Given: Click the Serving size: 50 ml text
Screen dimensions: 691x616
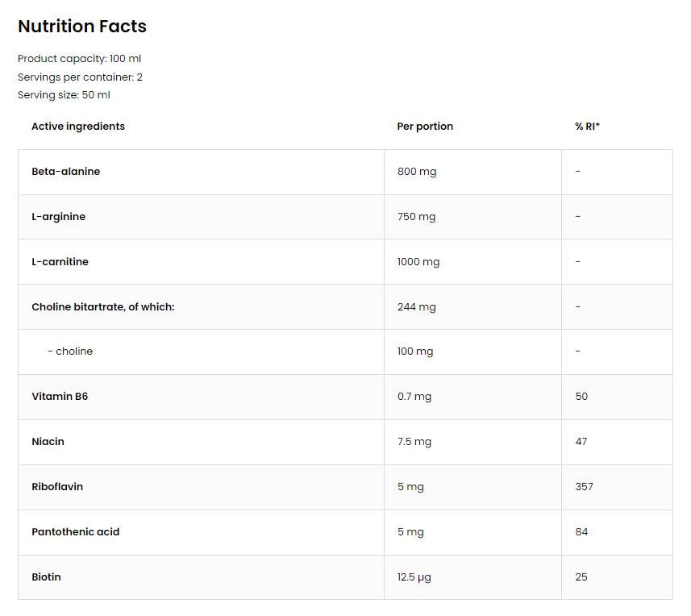Looking at the screenshot, I should (x=64, y=95).
